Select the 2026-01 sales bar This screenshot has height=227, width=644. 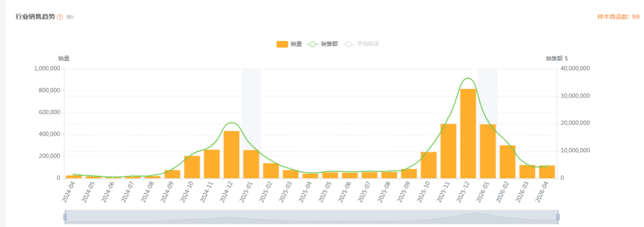point(488,151)
